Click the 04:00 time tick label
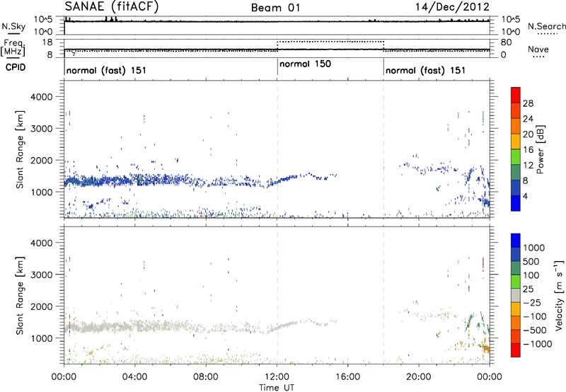The width and height of the screenshot is (566, 392). pyautogui.click(x=135, y=377)
